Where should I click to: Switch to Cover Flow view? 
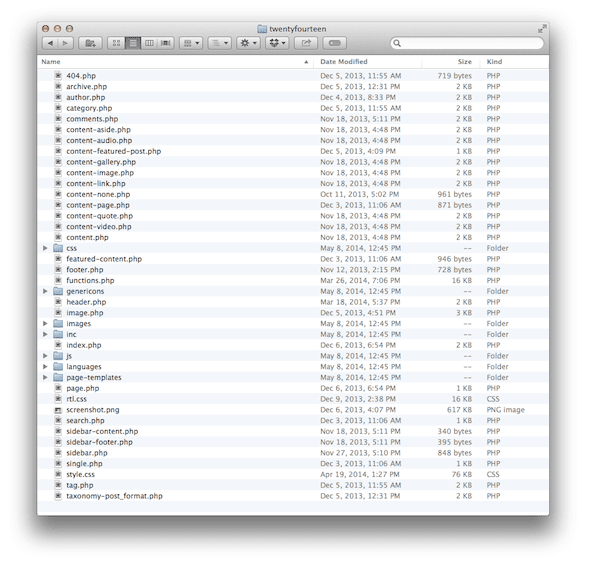(165, 44)
